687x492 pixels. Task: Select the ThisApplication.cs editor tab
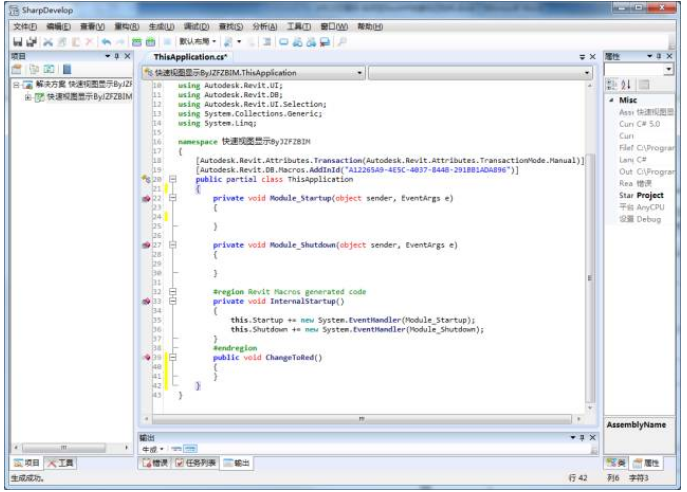click(190, 57)
